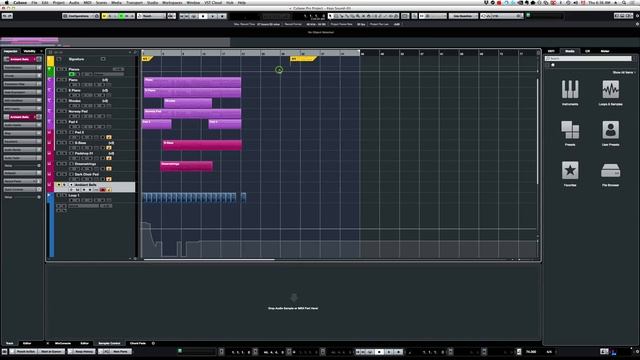Open the Configurations dropdown in toolbar
This screenshot has width=640, height=360.
click(80, 16)
